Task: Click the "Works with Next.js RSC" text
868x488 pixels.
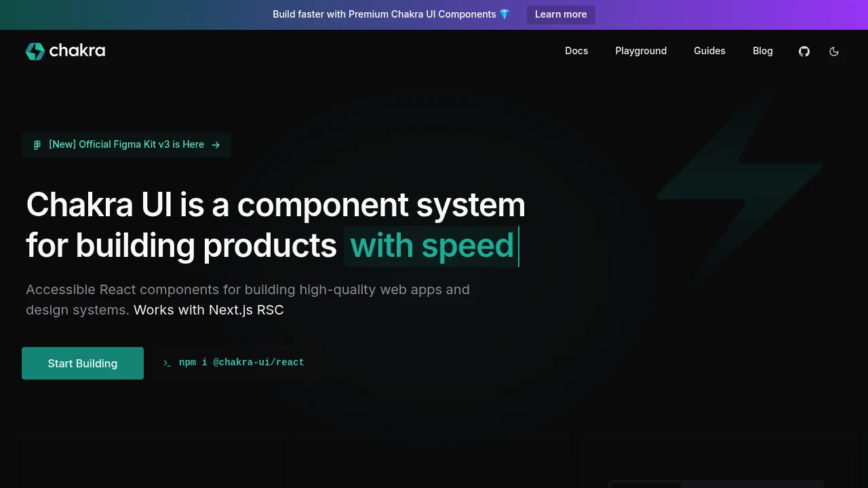Action: (x=208, y=310)
